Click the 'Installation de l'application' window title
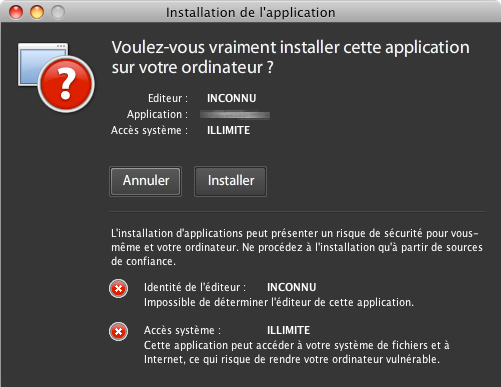The height and width of the screenshot is (387, 501). pyautogui.click(x=251, y=13)
